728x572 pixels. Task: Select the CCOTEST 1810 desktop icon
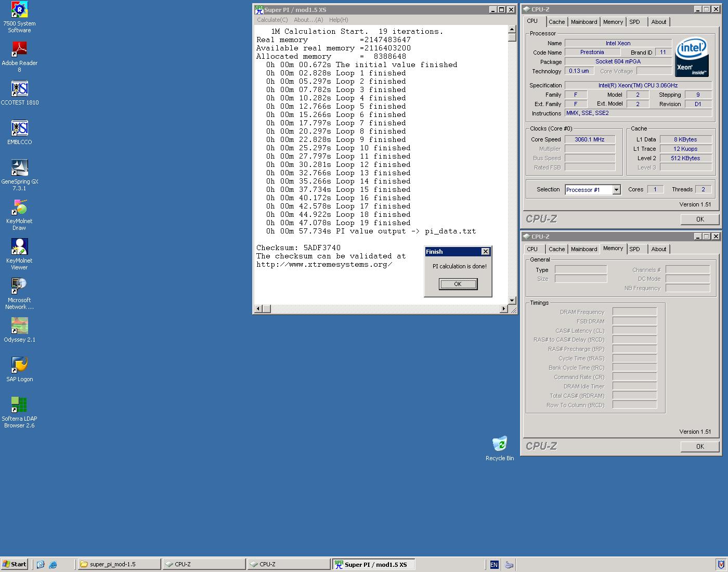click(19, 93)
